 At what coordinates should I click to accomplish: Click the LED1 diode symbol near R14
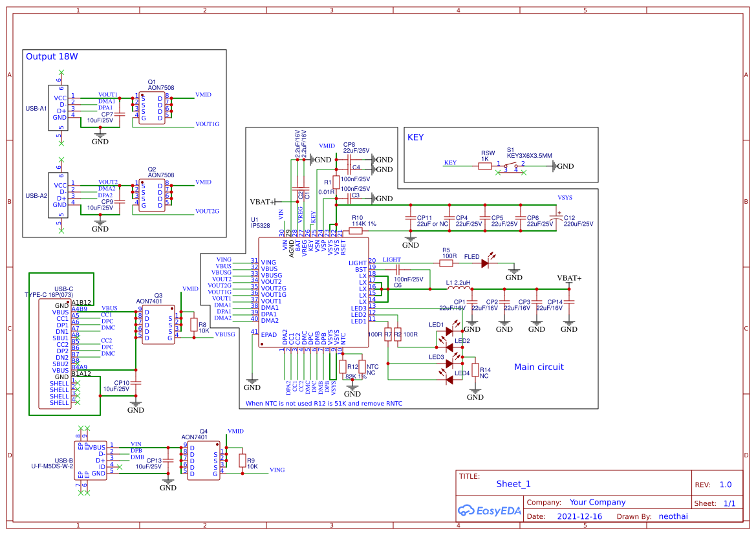[x=449, y=330]
